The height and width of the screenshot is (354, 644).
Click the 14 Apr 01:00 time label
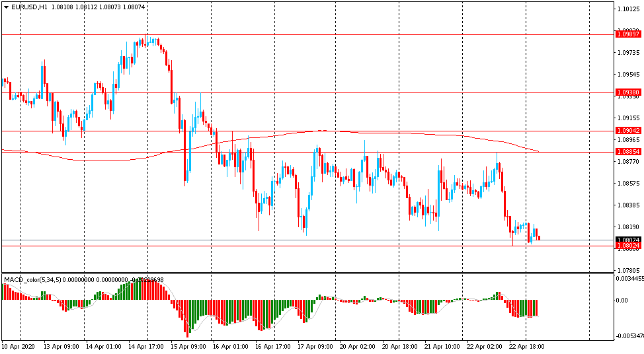tap(104, 347)
